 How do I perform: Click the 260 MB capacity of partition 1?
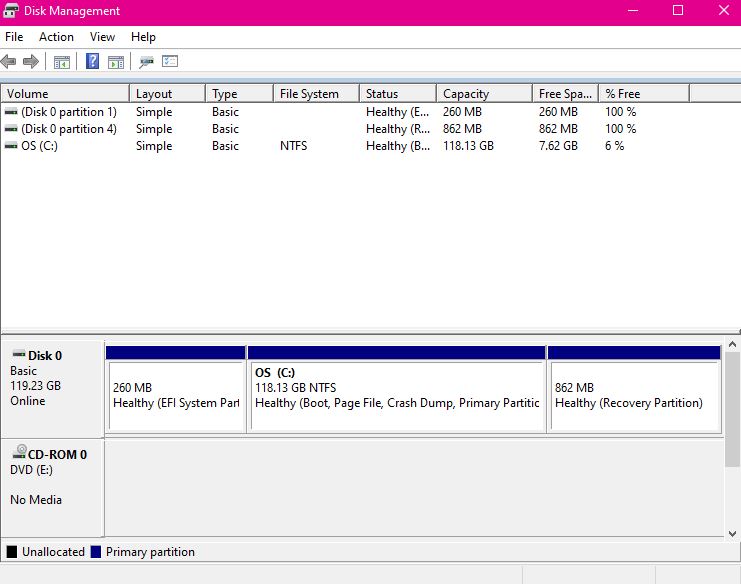(x=462, y=112)
